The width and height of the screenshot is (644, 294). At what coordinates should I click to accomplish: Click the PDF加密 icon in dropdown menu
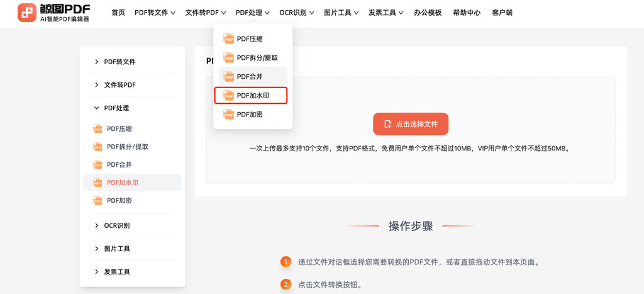[228, 115]
